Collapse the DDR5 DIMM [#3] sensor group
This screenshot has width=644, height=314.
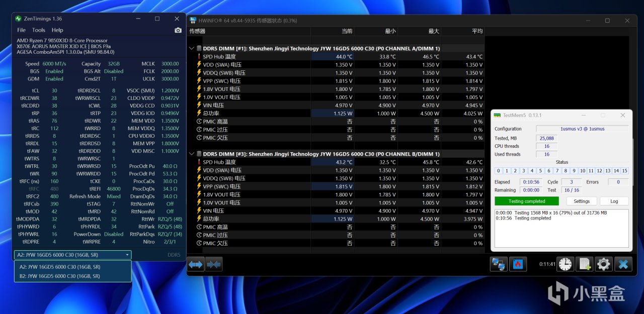(x=192, y=154)
